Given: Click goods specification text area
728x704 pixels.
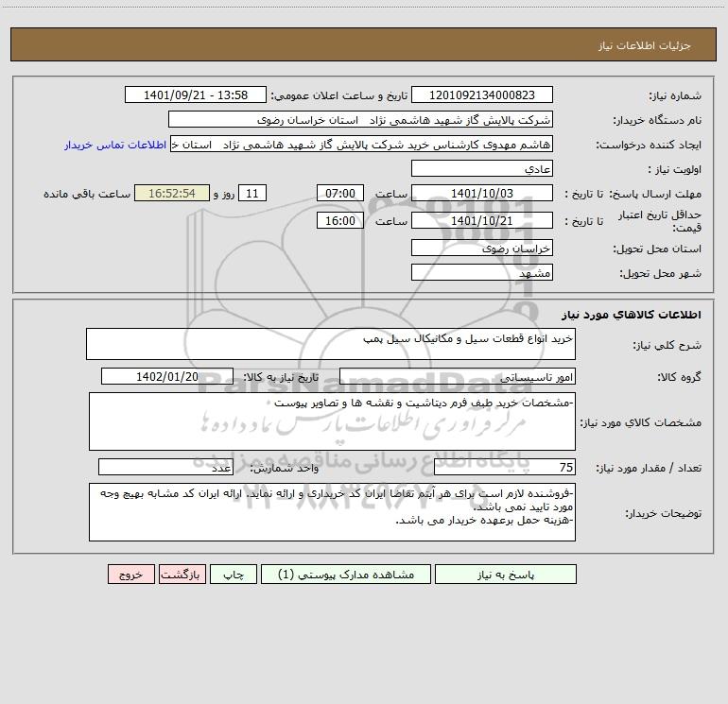Looking at the screenshot, I should (332, 421).
